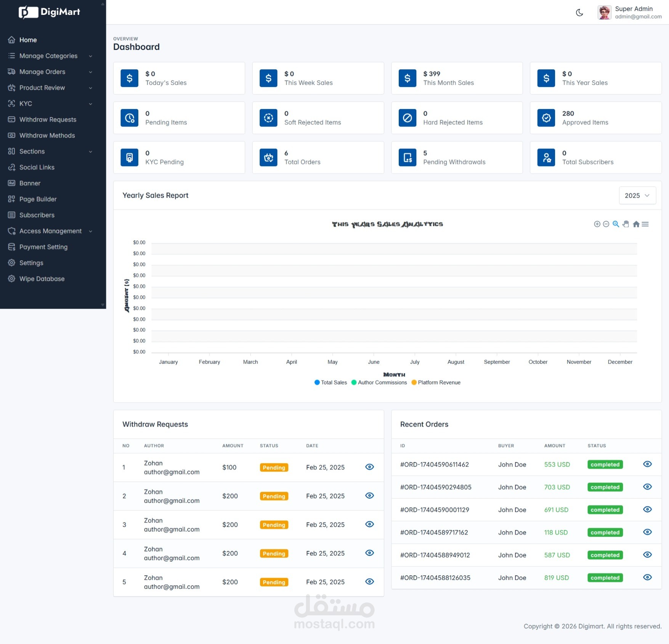
Task: Click the This Week Sales dollar icon
Action: 268,78
